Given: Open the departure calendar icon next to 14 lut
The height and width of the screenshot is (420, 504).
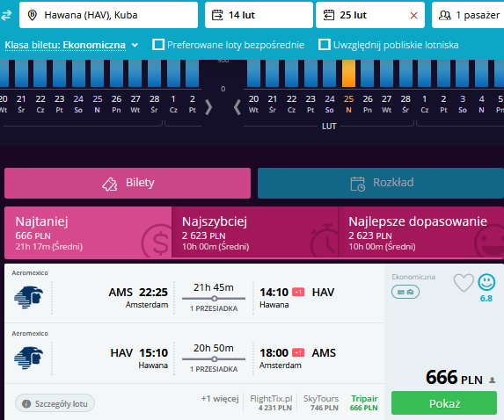Looking at the screenshot, I should [217, 15].
